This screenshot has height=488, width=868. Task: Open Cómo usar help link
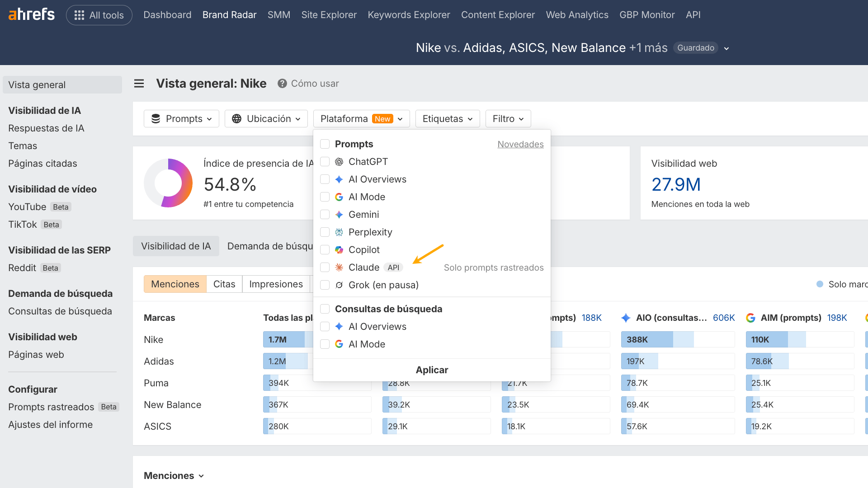tap(315, 84)
